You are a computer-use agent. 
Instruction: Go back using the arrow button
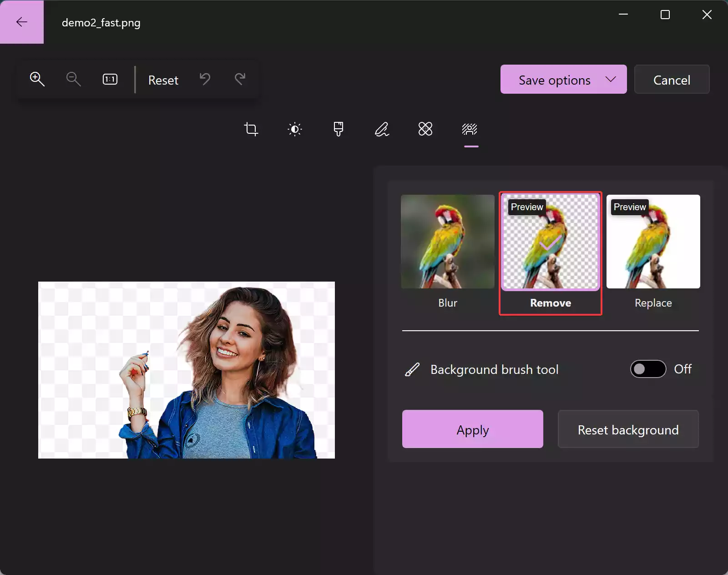21,22
